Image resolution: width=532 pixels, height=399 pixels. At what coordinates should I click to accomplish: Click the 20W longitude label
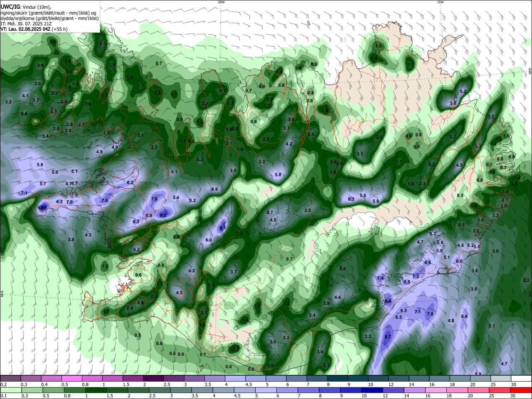click(221, 2)
